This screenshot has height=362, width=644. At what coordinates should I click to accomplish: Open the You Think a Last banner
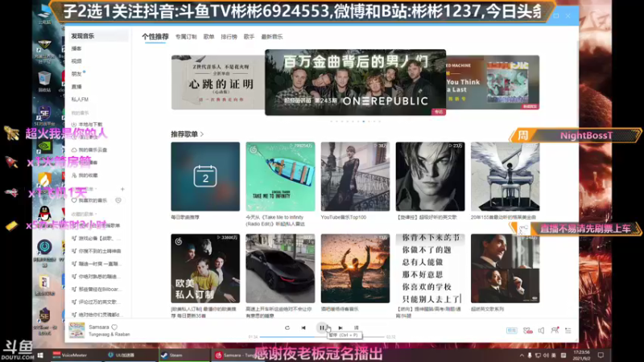coord(493,83)
